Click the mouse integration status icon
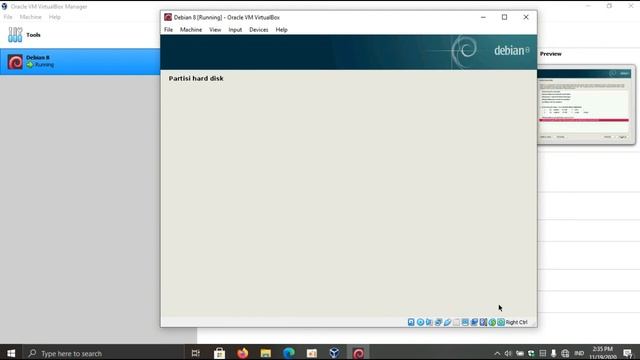The height and width of the screenshot is (360, 640). click(492, 322)
